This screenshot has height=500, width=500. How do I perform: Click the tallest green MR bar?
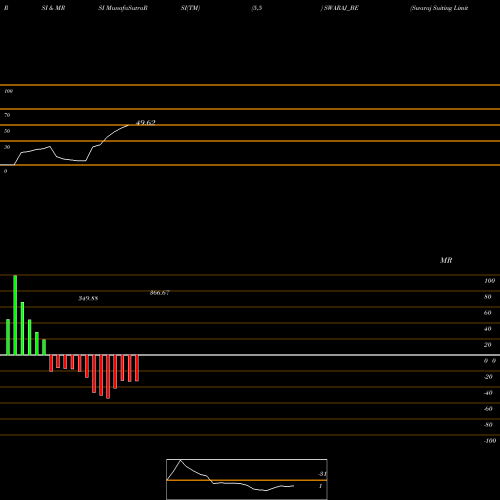click(x=15, y=315)
